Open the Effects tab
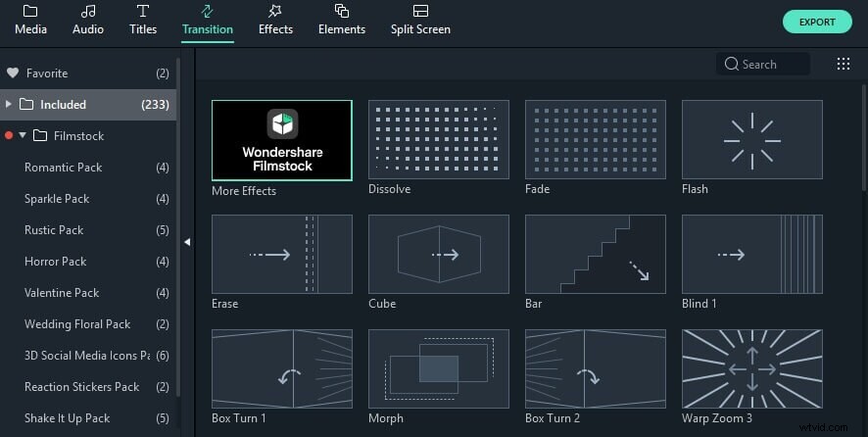 275,20
